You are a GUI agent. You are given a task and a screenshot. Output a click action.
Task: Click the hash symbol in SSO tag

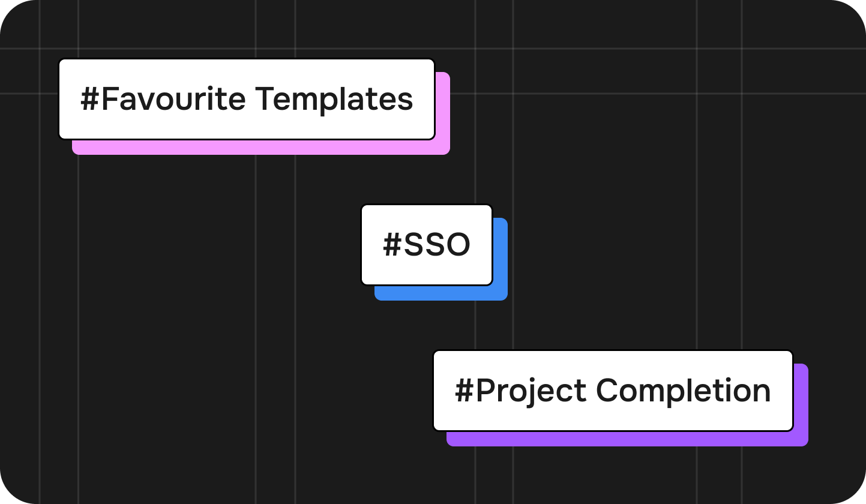pos(392,245)
